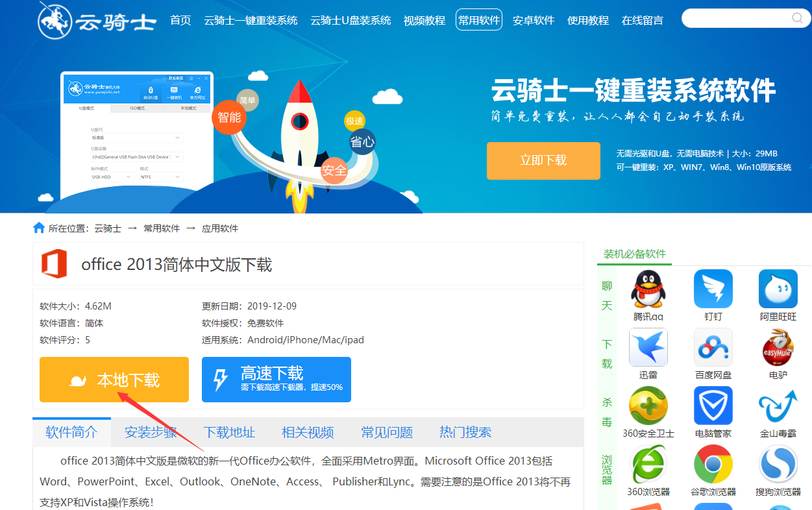Open the 电驴 easyMule icon
812x510 pixels.
[778, 348]
